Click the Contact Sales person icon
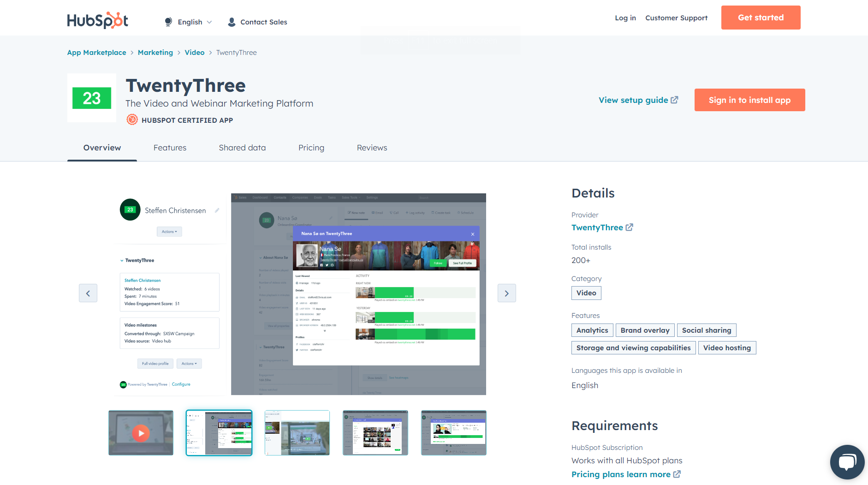 (232, 22)
